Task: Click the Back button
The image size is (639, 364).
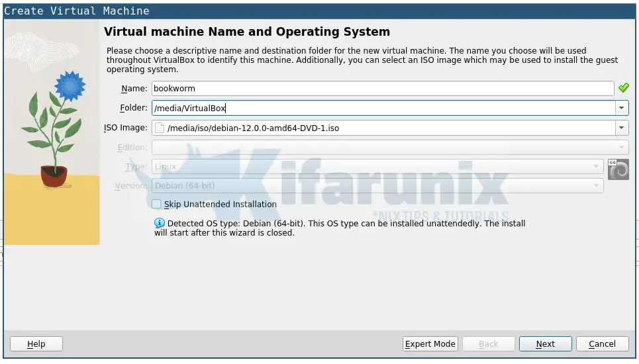Action: tap(488, 344)
